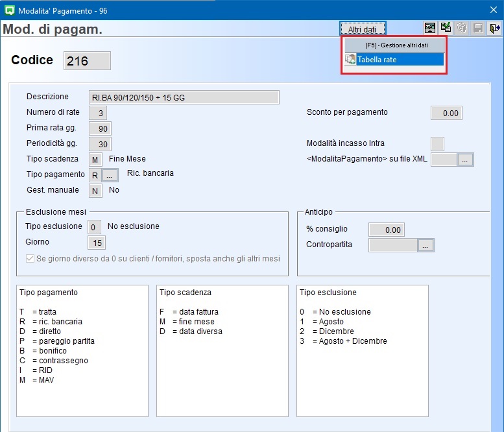
Task: Click the first toolbar icon beside Altri dati
Action: 429,28
